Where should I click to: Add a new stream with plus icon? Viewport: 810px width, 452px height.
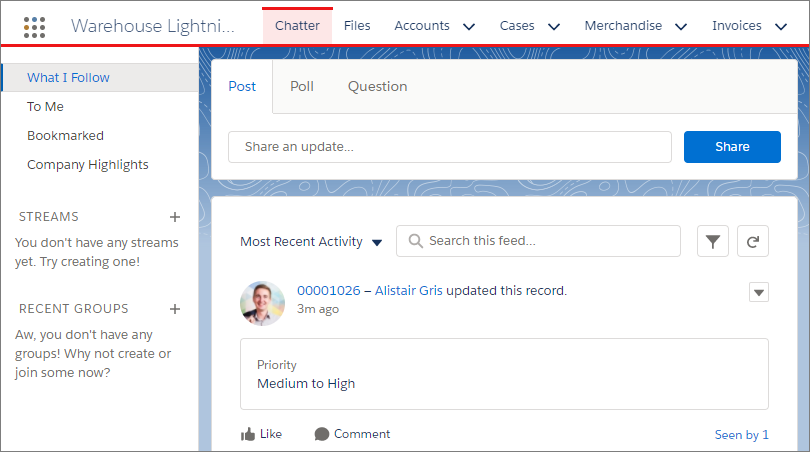(x=175, y=217)
